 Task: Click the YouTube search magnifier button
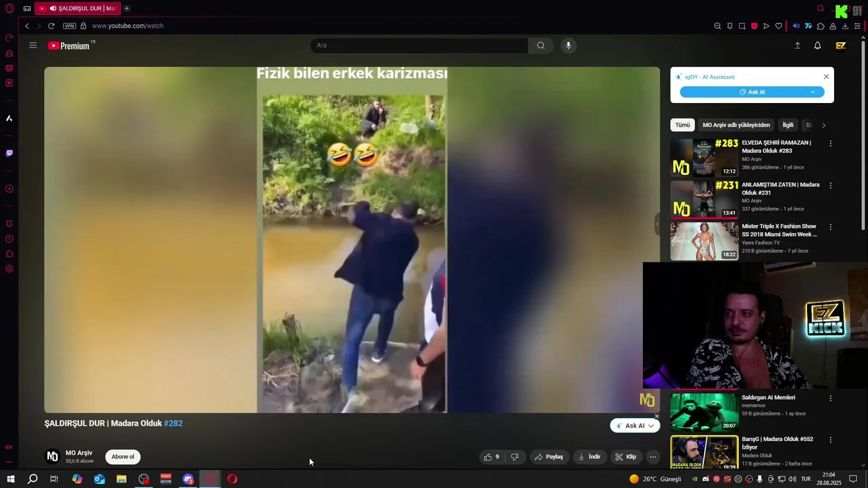pyautogui.click(x=540, y=45)
